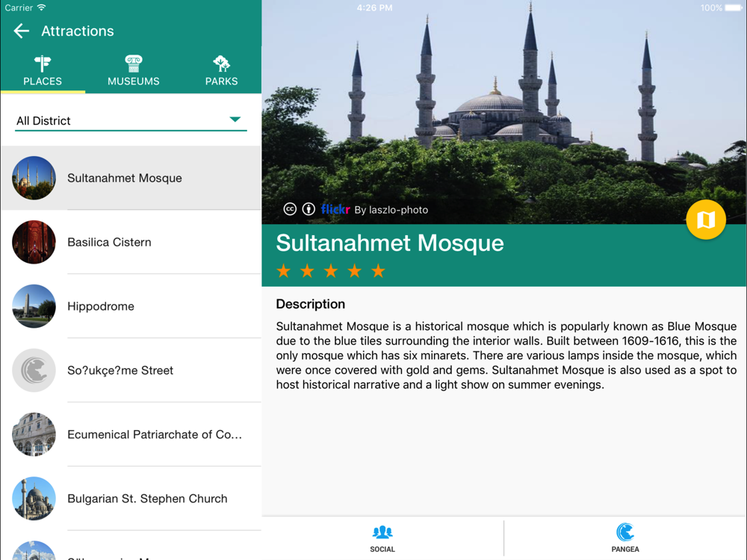Tap the large Sultanahmet Mosque header photo
Viewport: 747px width, 560px height.
click(x=504, y=112)
